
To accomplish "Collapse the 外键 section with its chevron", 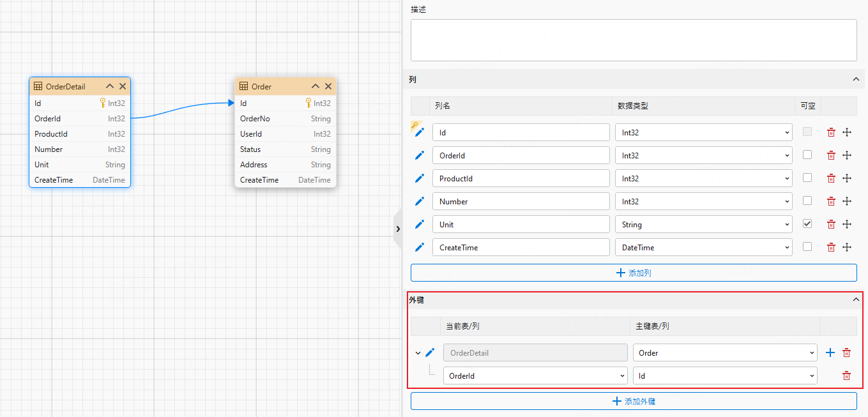I will (856, 299).
